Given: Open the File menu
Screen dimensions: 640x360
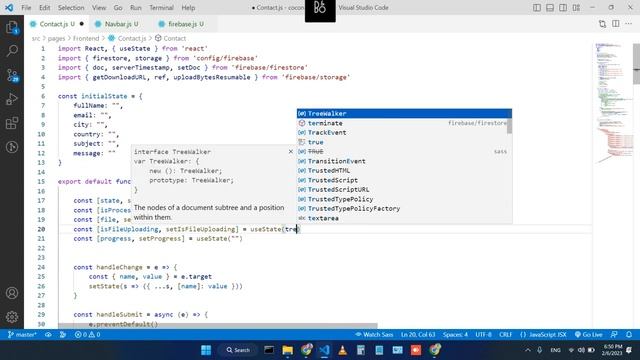Looking at the screenshot, I should (x=26, y=8).
